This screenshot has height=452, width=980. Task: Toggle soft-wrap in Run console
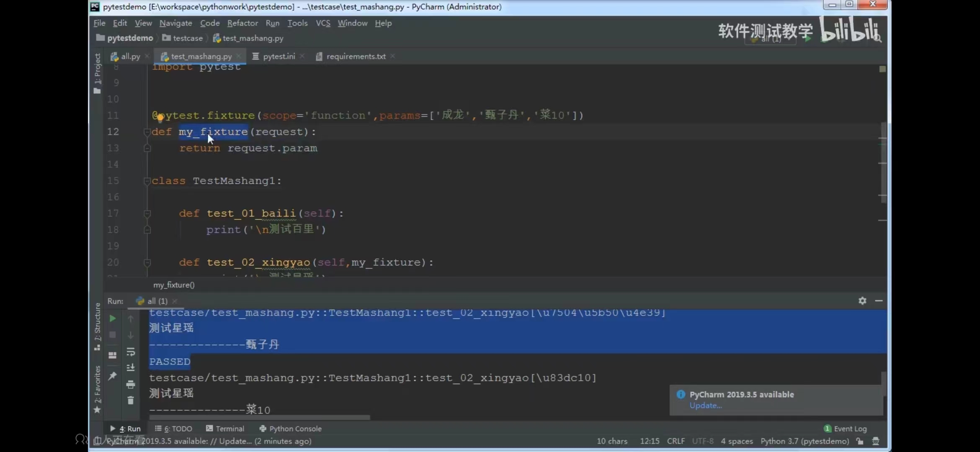(x=131, y=352)
